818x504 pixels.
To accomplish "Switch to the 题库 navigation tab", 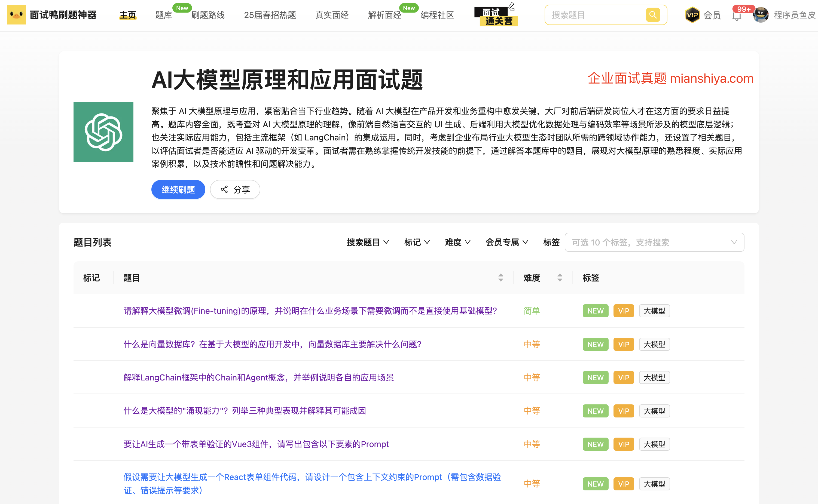I will (x=164, y=15).
